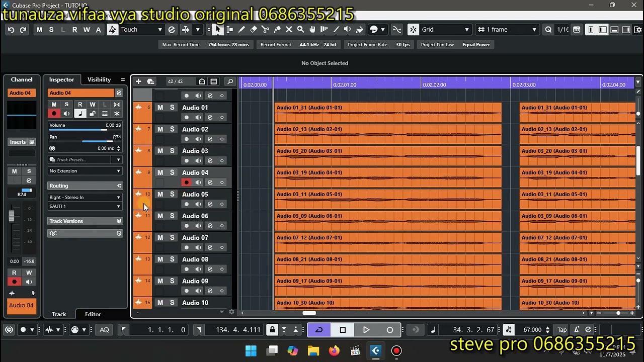644x362 pixels.
Task: Select the hand-shaped tool in the toolbar
Action: (x=312, y=30)
